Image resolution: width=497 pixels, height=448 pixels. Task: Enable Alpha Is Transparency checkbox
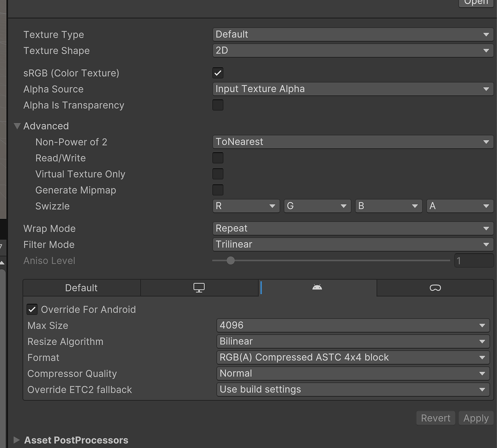(218, 105)
